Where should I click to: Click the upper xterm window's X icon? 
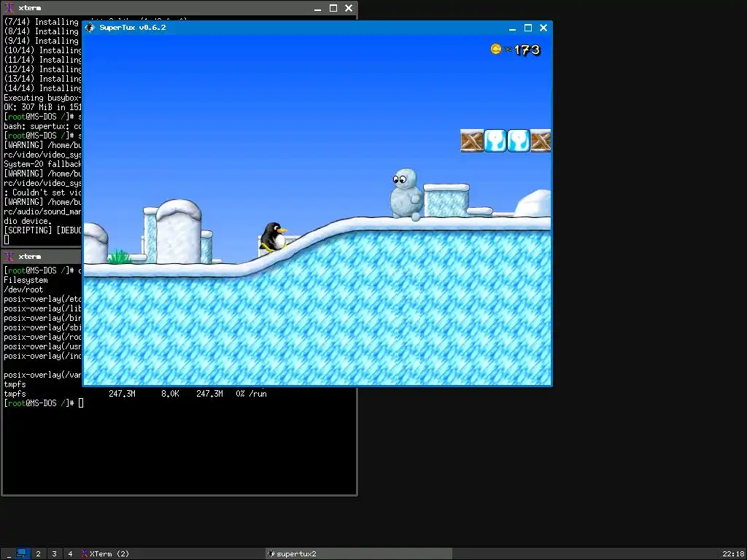pos(9,8)
